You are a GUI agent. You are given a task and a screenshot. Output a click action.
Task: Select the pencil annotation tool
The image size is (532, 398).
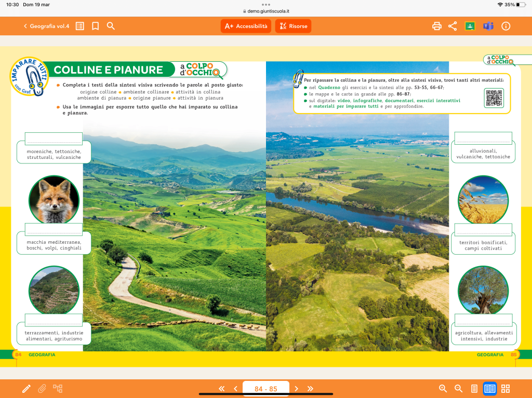click(26, 389)
